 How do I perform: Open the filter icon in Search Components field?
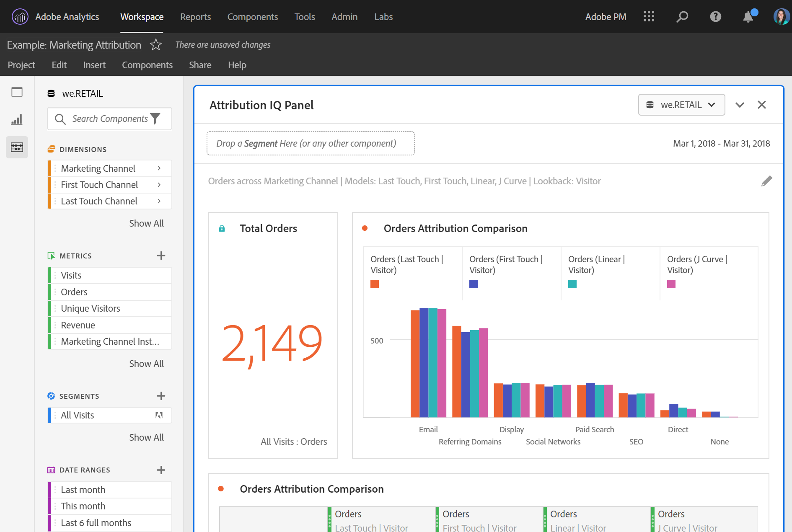tap(155, 119)
